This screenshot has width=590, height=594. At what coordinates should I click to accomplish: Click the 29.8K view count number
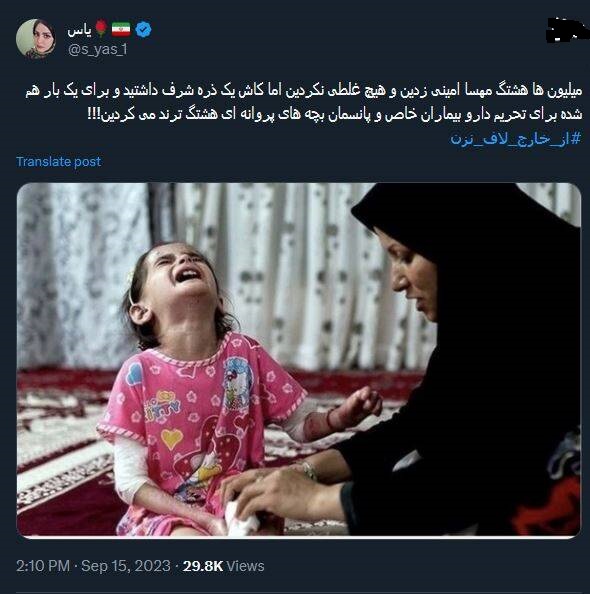[203, 566]
